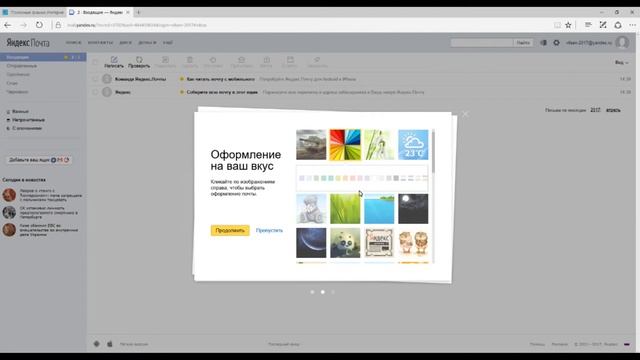
Task: Open the Черновики drafts folder
Action: point(17,92)
